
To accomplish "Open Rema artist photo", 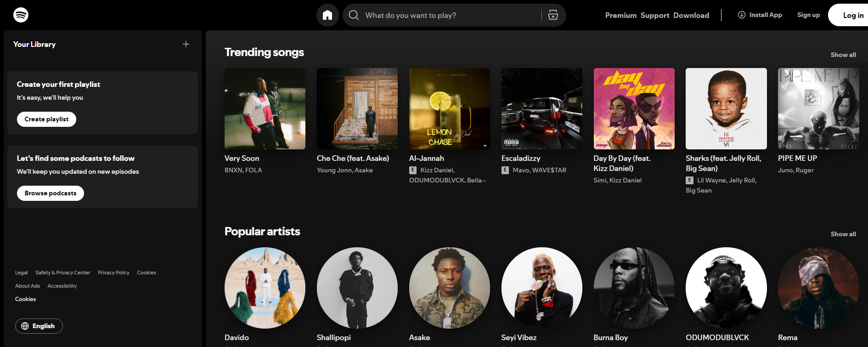I will point(818,288).
